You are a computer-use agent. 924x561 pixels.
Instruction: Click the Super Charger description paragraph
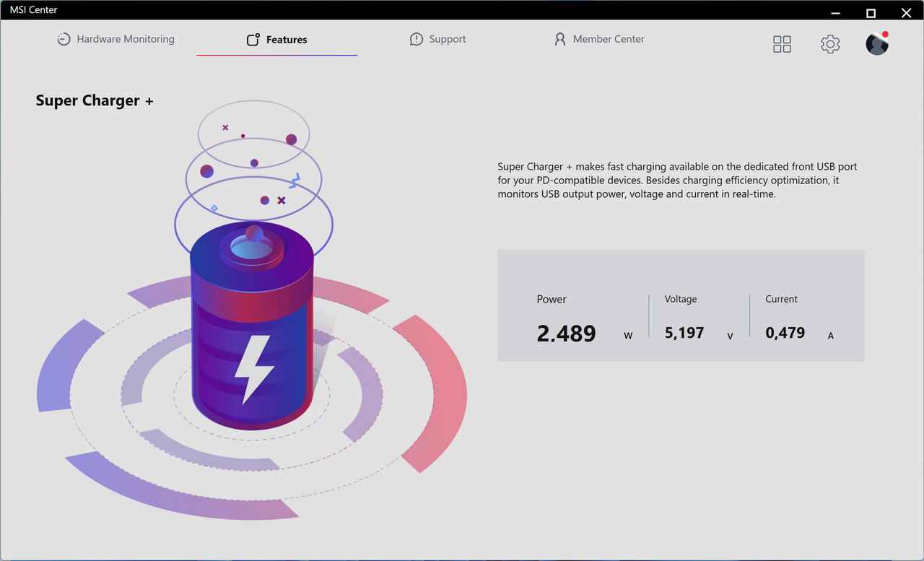tap(677, 181)
